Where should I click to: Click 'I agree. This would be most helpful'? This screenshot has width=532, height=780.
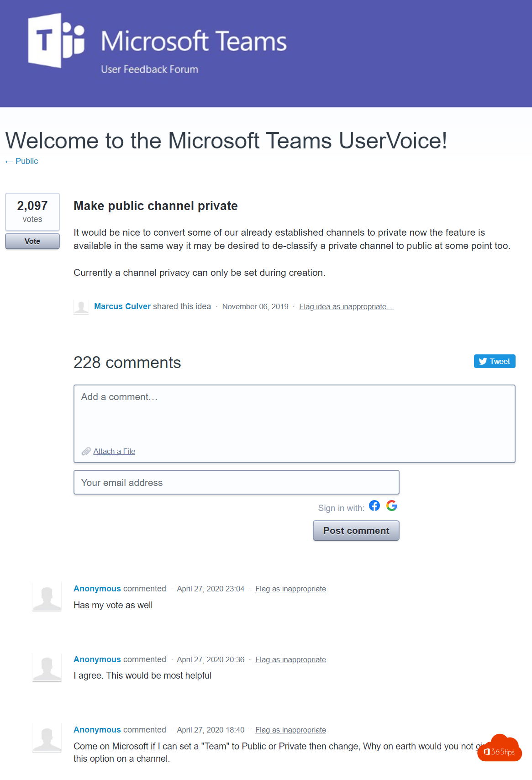[x=142, y=675]
